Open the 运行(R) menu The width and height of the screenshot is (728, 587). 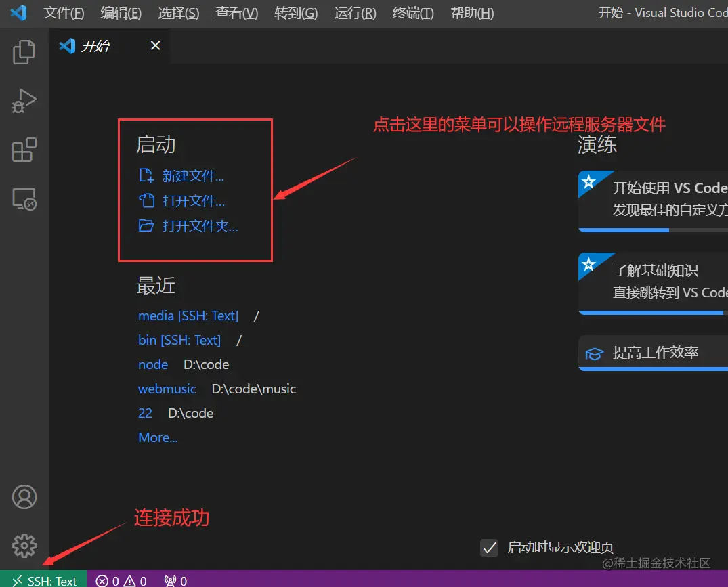pyautogui.click(x=355, y=13)
